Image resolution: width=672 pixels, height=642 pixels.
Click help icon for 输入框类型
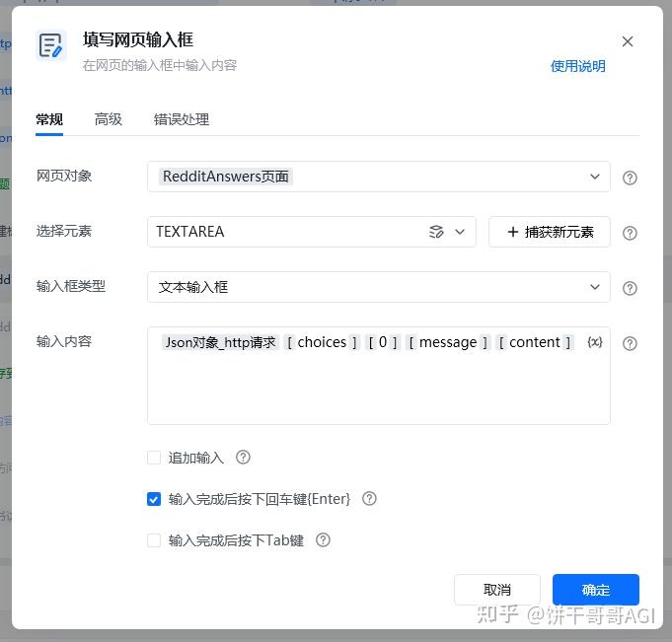coord(630,288)
